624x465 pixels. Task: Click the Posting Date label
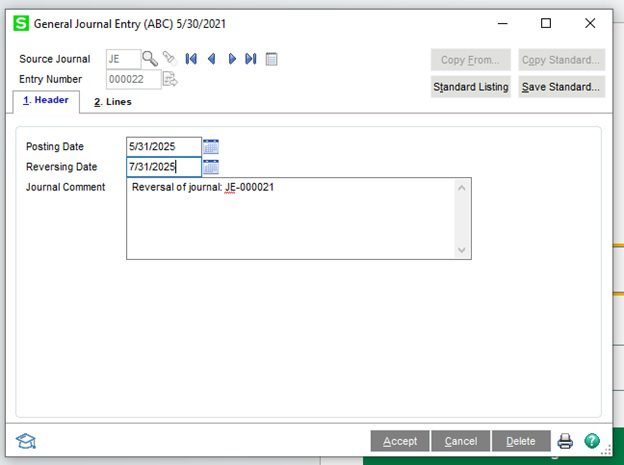click(55, 147)
